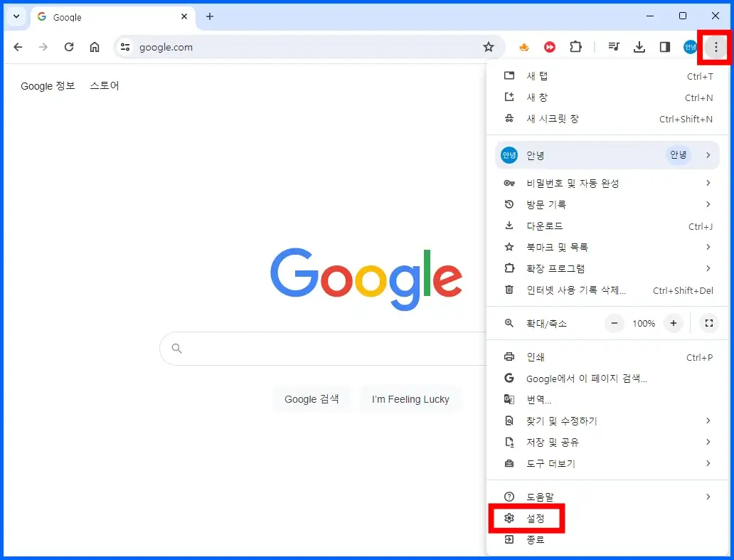
Task: Bookmark this page with the star icon
Action: 488,47
